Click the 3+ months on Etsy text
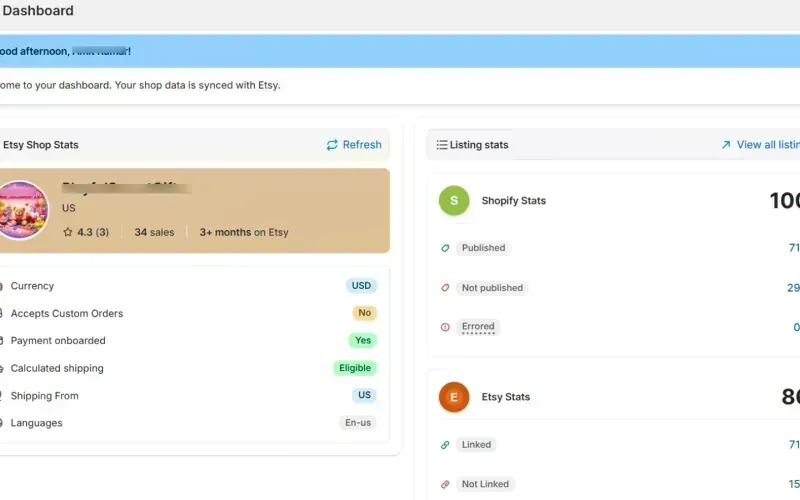The height and width of the screenshot is (500, 800). [244, 233]
